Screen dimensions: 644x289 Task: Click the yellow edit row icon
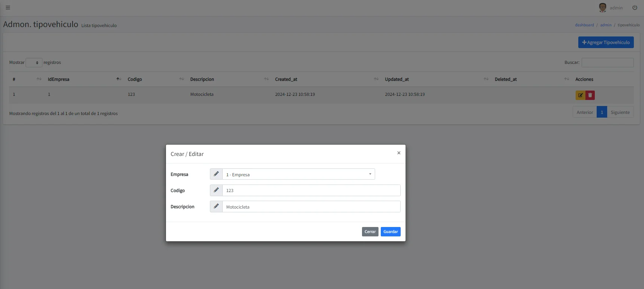pos(580,95)
